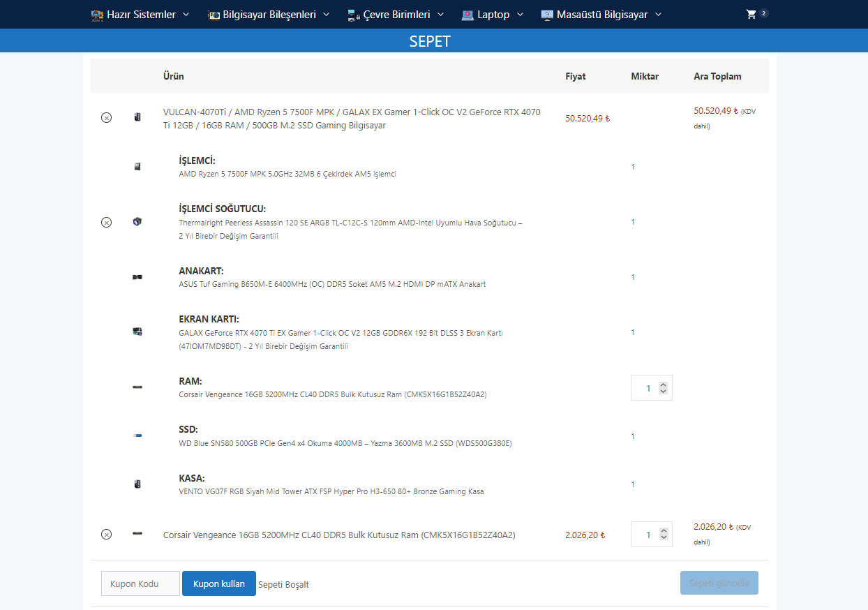The height and width of the screenshot is (610, 868).
Task: Click the Hazır Sistemler menu icon
Action: (x=98, y=15)
